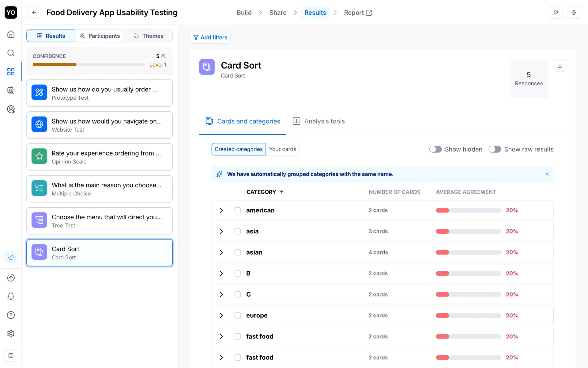
Task: Expand the B category row
Action: (x=221, y=273)
